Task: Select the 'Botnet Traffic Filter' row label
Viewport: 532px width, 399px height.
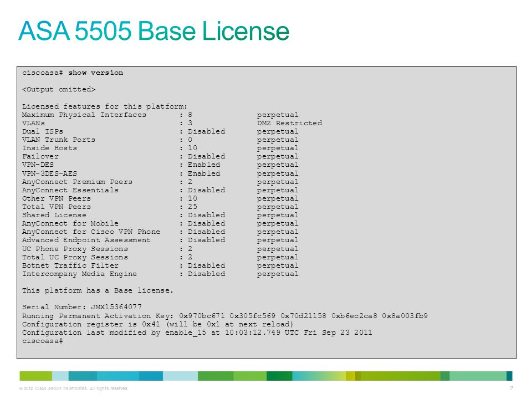Action: pos(70,265)
